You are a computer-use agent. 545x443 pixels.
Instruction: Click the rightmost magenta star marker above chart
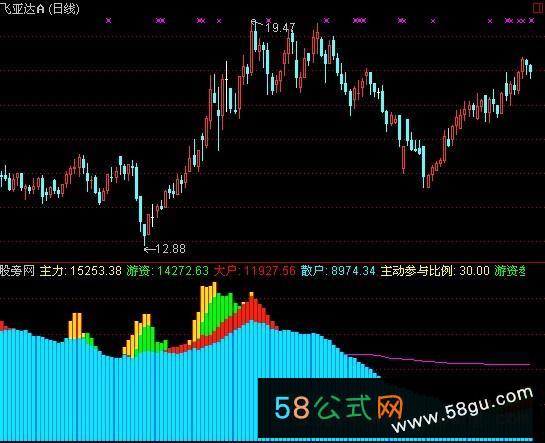click(531, 21)
